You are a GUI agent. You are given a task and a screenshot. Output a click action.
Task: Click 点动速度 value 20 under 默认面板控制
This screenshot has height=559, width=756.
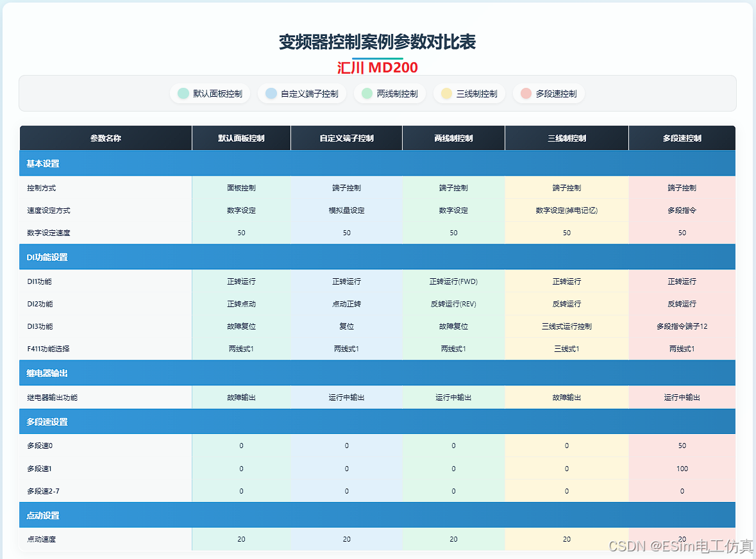[x=241, y=539]
